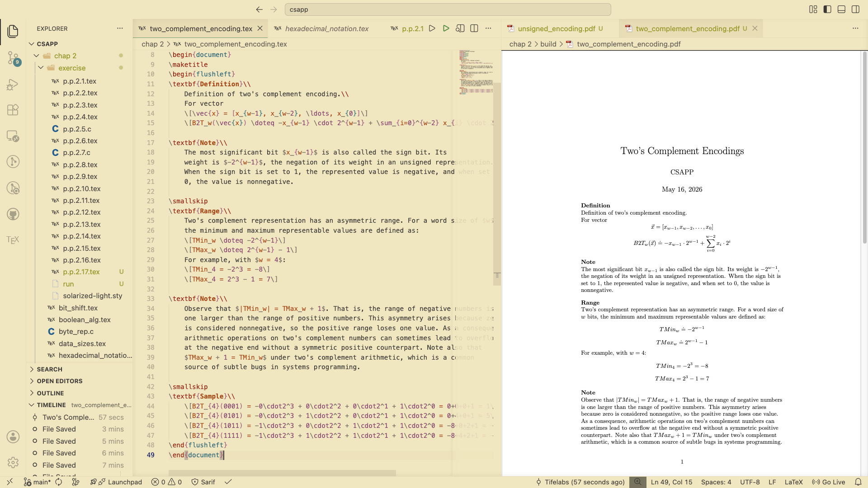The width and height of the screenshot is (868, 488).
Task: Open LaTeX language mode selector
Action: pyautogui.click(x=793, y=482)
